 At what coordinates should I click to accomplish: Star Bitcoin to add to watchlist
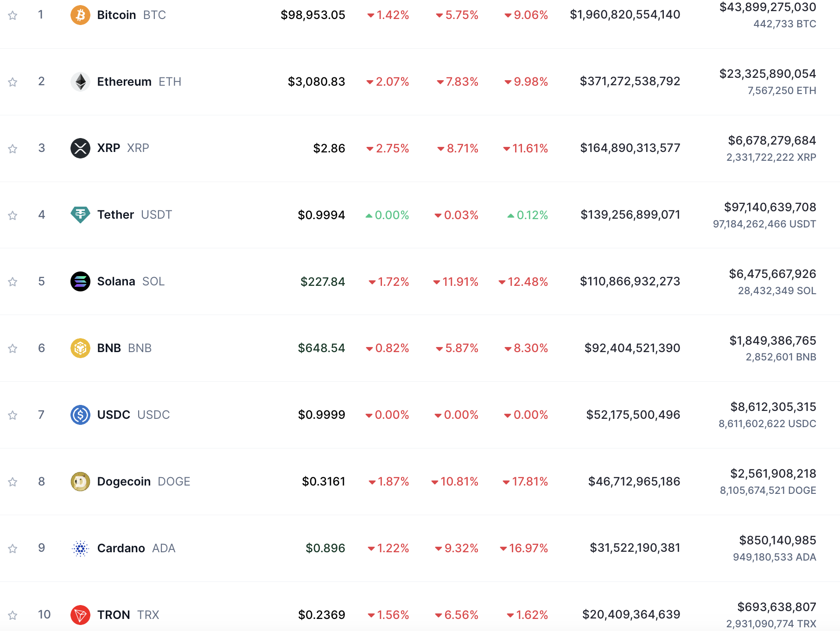click(13, 16)
